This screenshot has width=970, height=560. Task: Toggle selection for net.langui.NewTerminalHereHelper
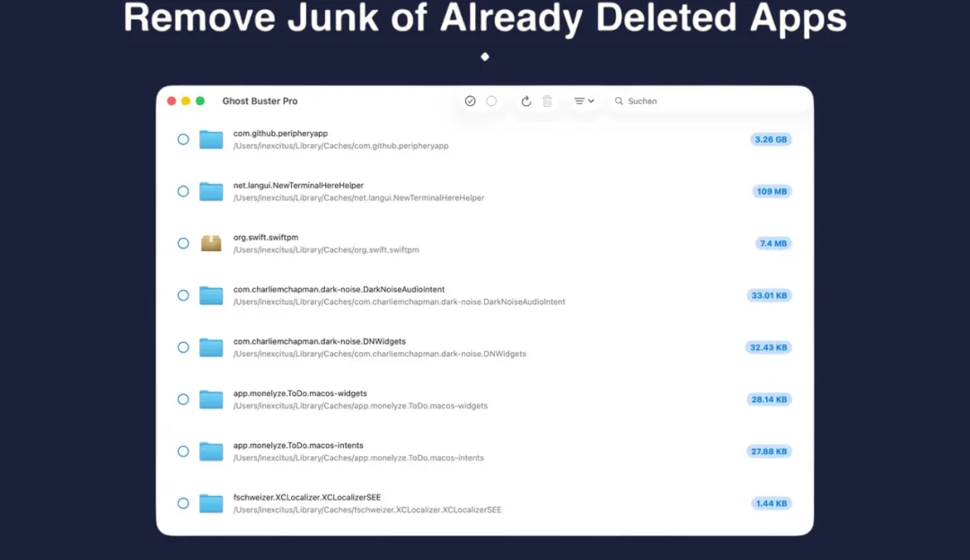[183, 192]
